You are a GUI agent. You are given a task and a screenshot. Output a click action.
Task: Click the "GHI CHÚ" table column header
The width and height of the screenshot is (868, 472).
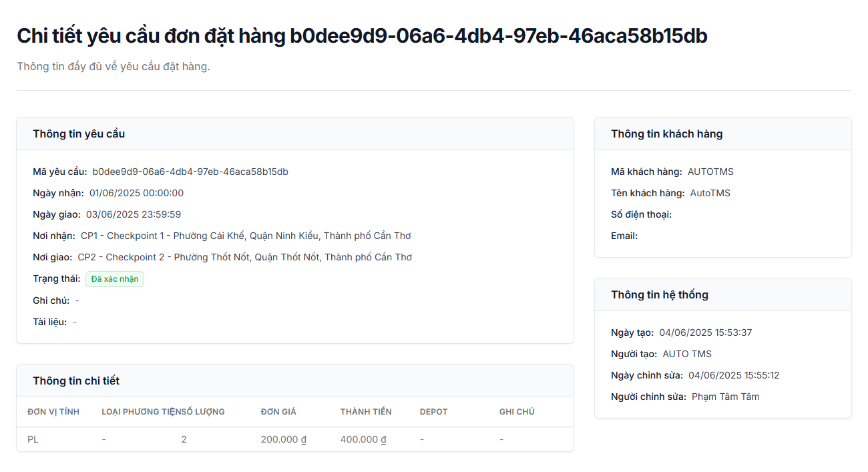pyautogui.click(x=517, y=412)
